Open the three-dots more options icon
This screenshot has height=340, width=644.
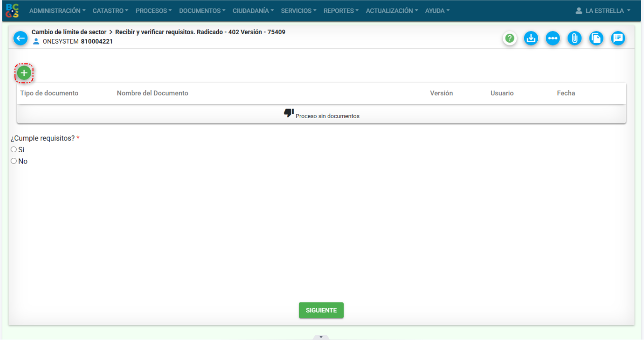click(x=552, y=38)
